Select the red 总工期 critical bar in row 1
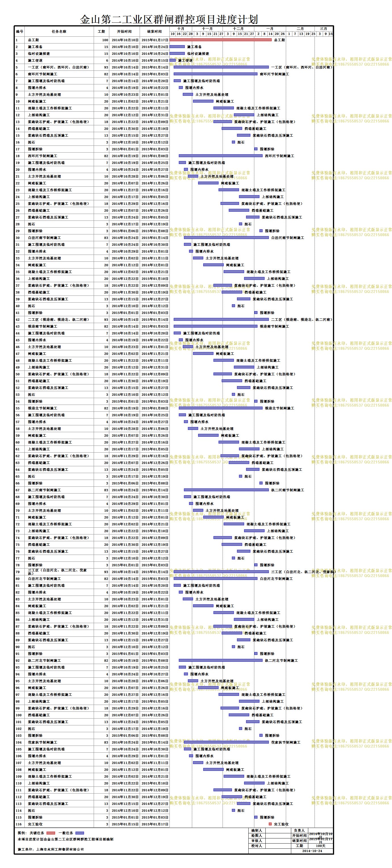 221,40
